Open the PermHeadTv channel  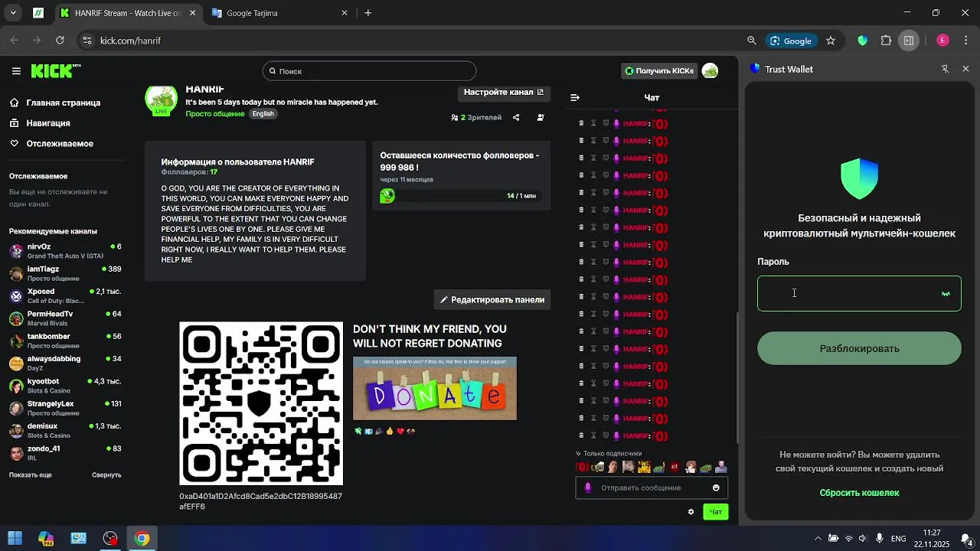click(65, 318)
